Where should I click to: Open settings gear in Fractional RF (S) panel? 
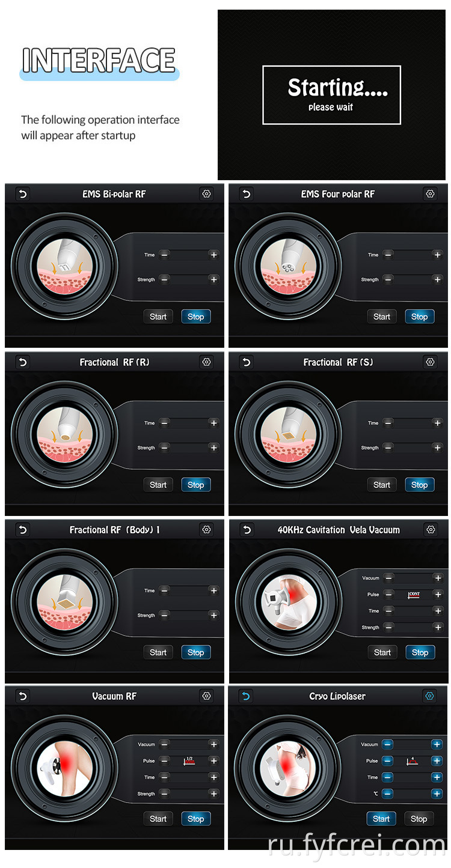pos(430,362)
